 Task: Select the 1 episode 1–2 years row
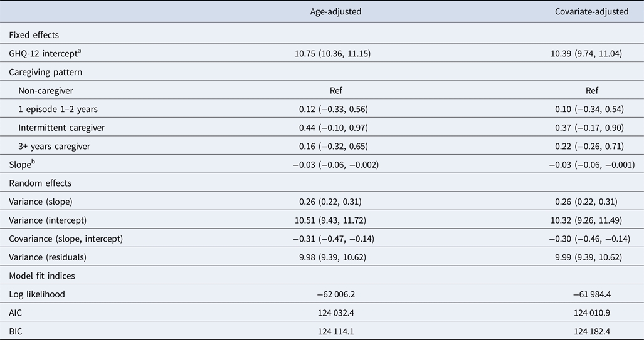point(58,109)
